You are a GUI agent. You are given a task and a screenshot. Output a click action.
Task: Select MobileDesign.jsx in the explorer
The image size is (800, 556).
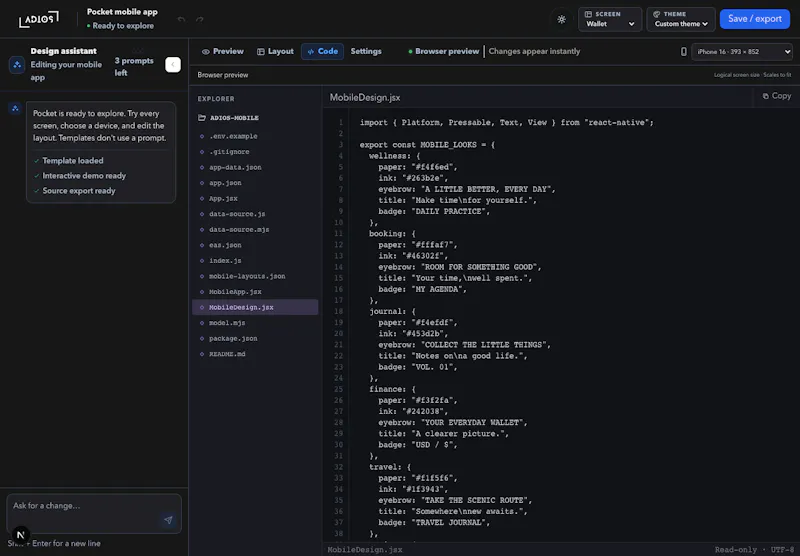point(255,307)
